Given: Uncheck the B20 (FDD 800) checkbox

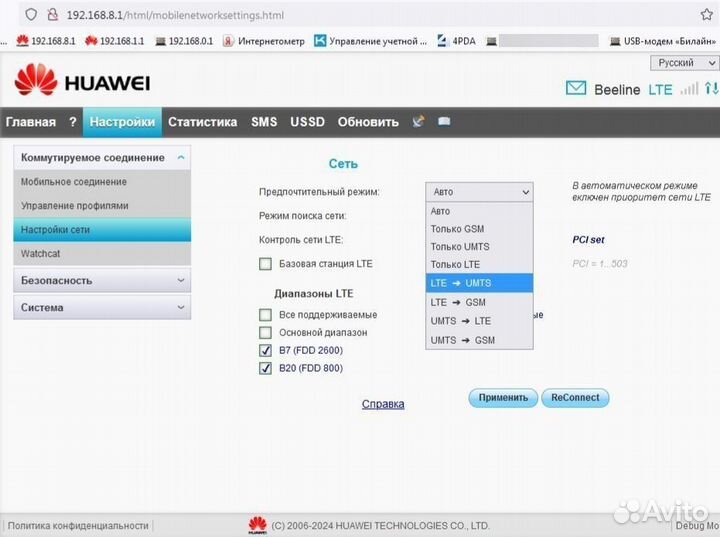Looking at the screenshot, I should pos(265,368).
